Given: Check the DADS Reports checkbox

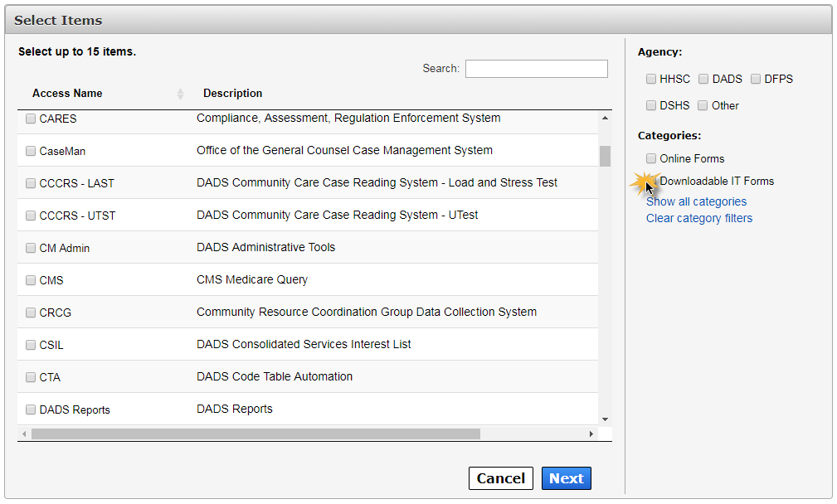Looking at the screenshot, I should 31,409.
